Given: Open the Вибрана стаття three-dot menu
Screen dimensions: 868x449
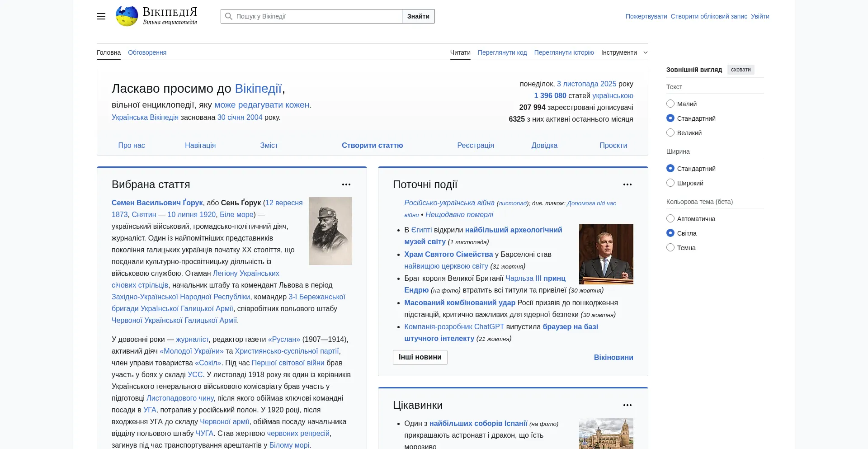Looking at the screenshot, I should click(x=346, y=184).
